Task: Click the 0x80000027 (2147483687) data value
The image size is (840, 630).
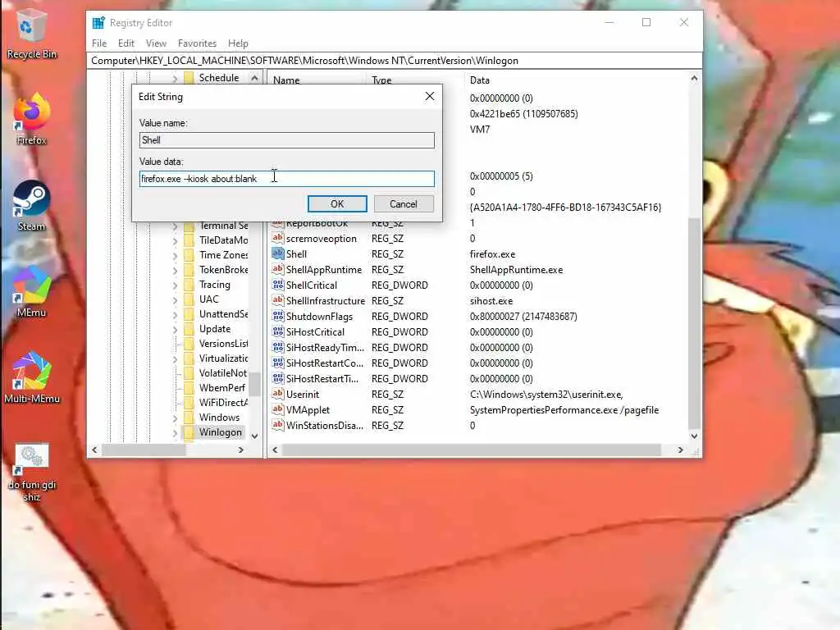Action: [523, 316]
